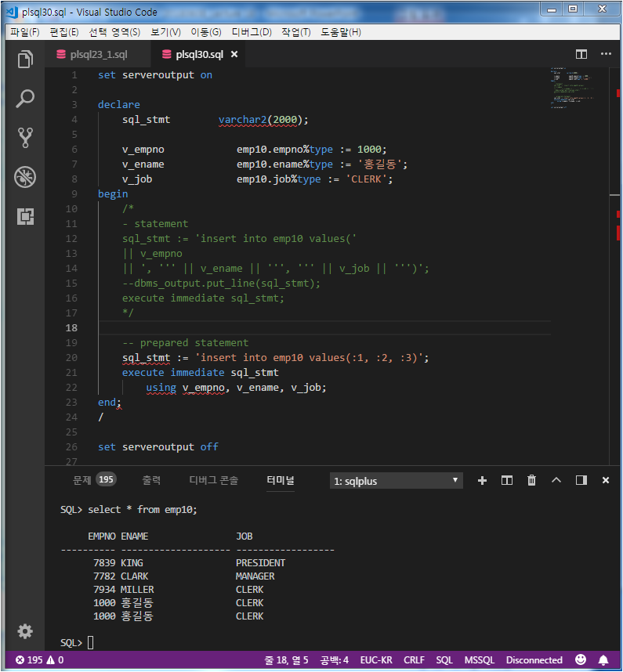This screenshot has width=623, height=672.
Task: Open the 디버그(D) menu
Action: pos(252,32)
